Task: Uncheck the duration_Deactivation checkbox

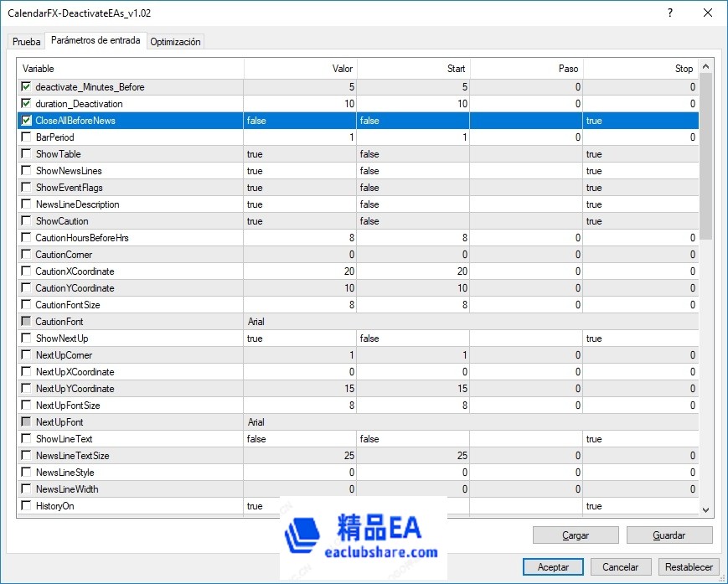Action: pyautogui.click(x=27, y=104)
